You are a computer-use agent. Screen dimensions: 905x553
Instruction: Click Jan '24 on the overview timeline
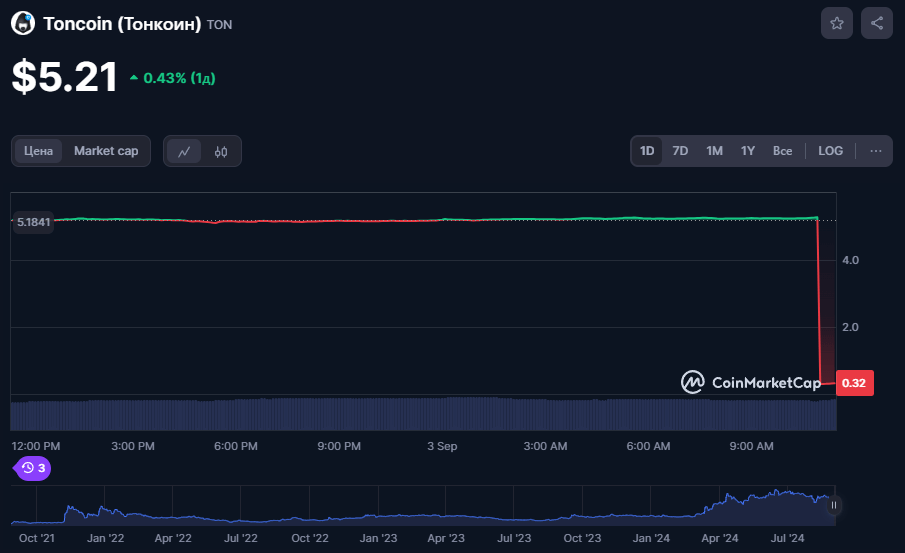click(x=651, y=538)
